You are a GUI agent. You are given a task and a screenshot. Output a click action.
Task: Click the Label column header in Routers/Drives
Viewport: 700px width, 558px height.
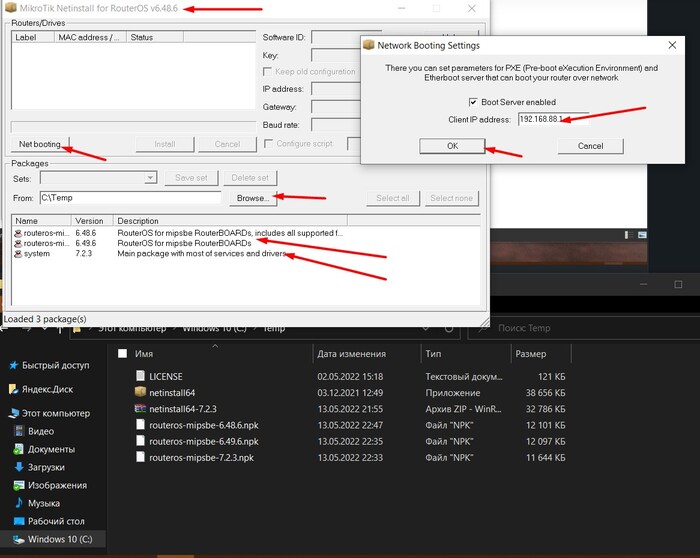point(33,37)
